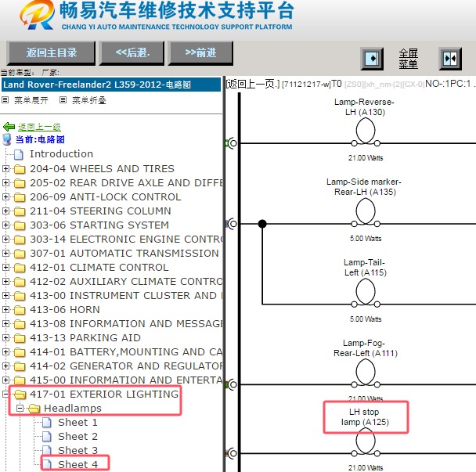Open Sheet 2 under Headlamps
The image size is (476, 472).
(78, 436)
